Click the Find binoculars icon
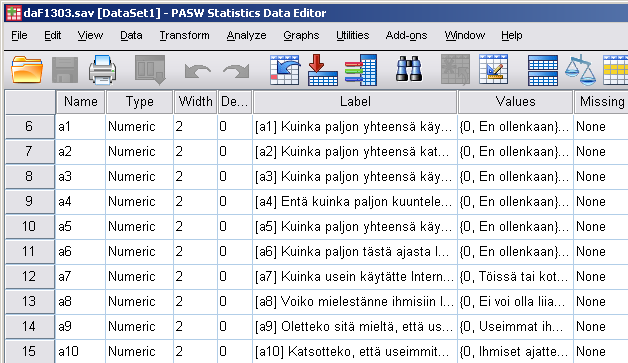628x363 pixels. pos(409,69)
